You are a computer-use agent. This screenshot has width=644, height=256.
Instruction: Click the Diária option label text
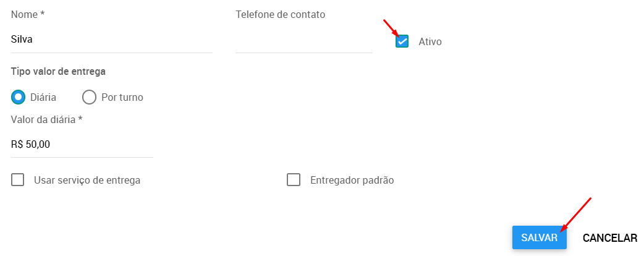click(x=43, y=97)
